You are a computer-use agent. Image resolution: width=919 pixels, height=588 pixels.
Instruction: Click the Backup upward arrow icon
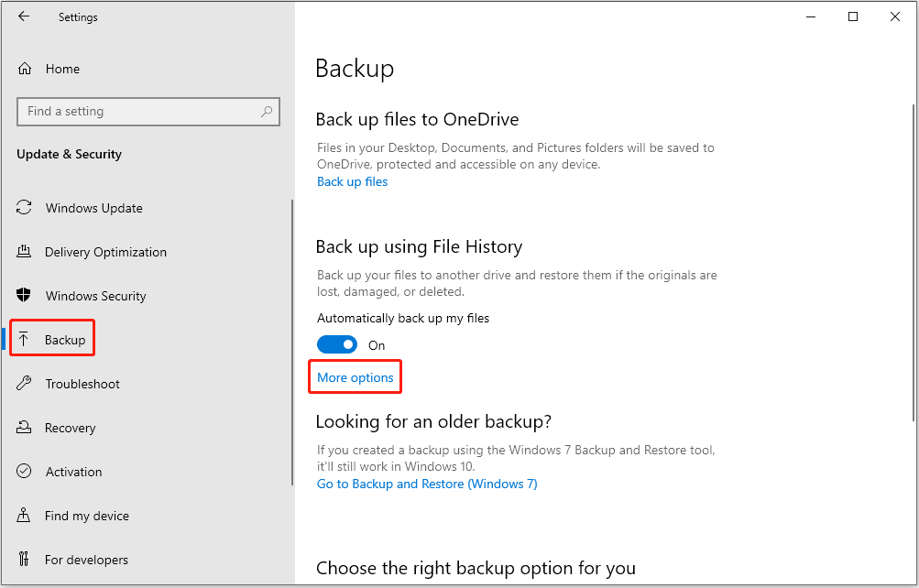24,339
